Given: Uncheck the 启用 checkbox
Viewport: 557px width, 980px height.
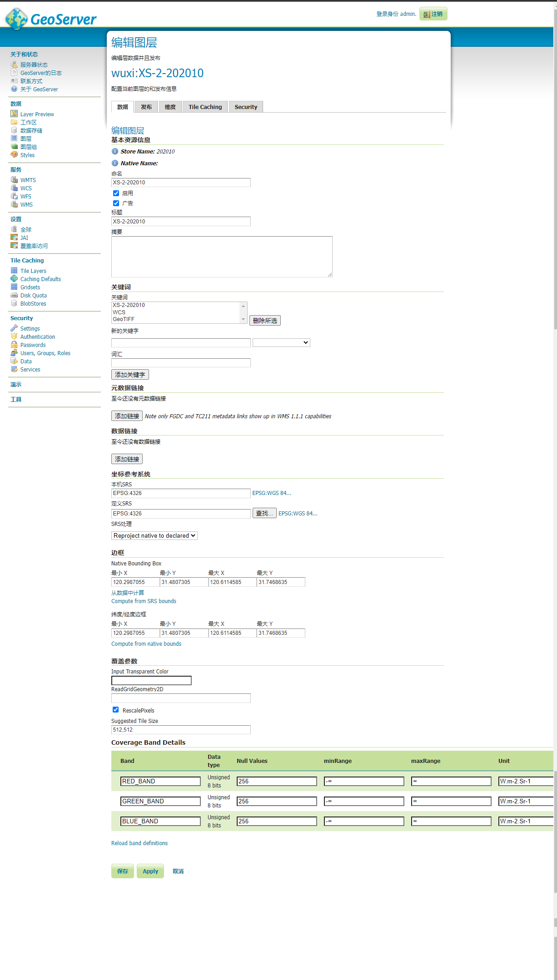Looking at the screenshot, I should [x=116, y=193].
